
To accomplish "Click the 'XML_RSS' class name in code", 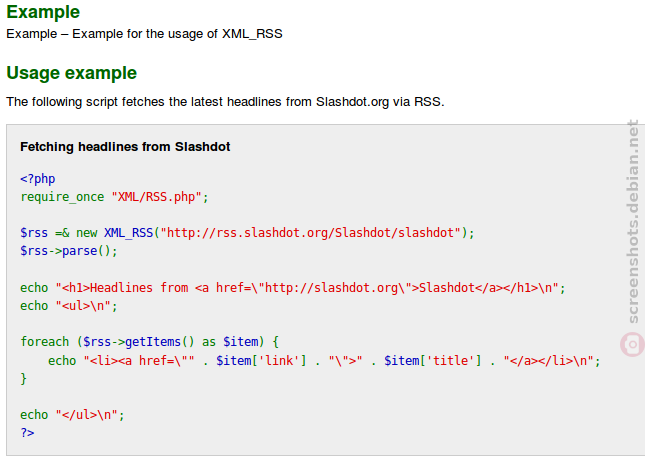I will 128,233.
